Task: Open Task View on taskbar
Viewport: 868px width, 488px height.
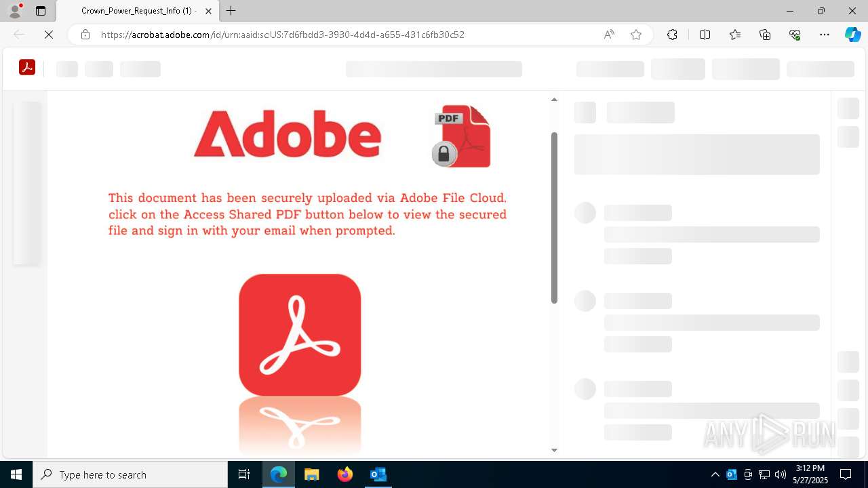Action: 244,474
